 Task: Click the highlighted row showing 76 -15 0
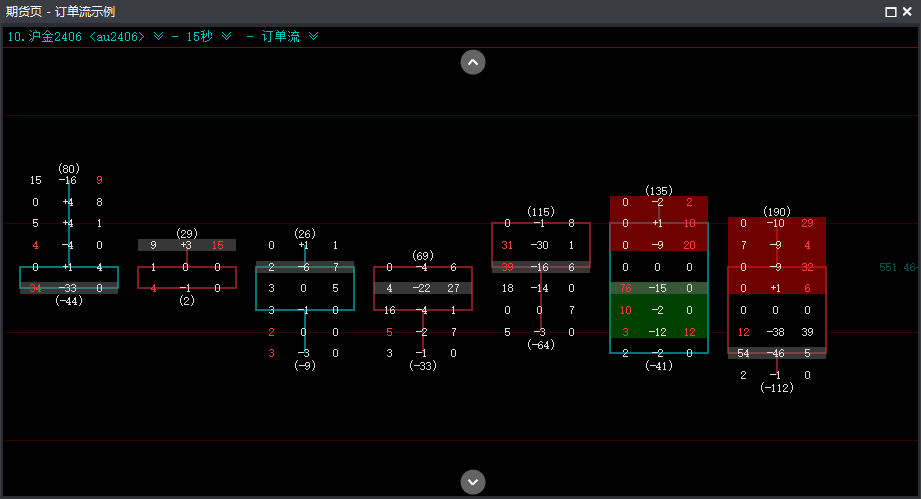(659, 288)
